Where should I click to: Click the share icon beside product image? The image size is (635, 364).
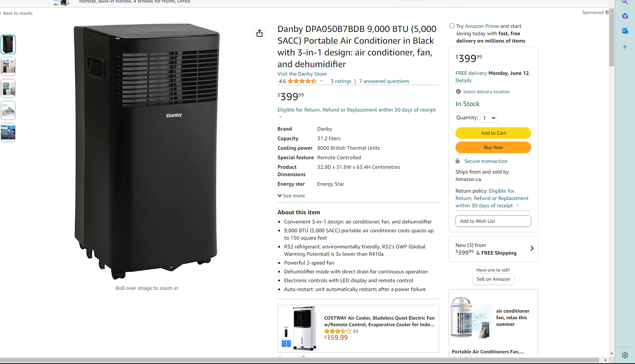[260, 33]
